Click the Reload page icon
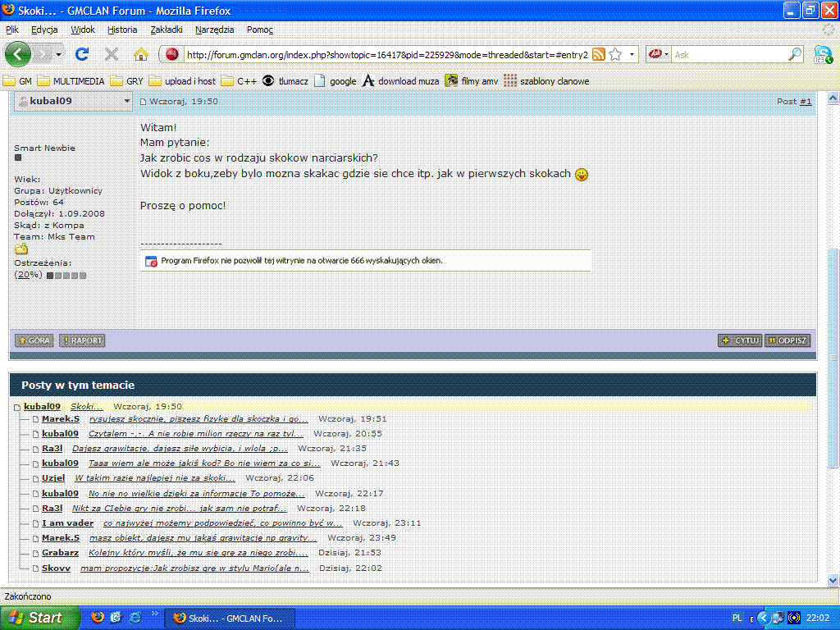 point(81,54)
